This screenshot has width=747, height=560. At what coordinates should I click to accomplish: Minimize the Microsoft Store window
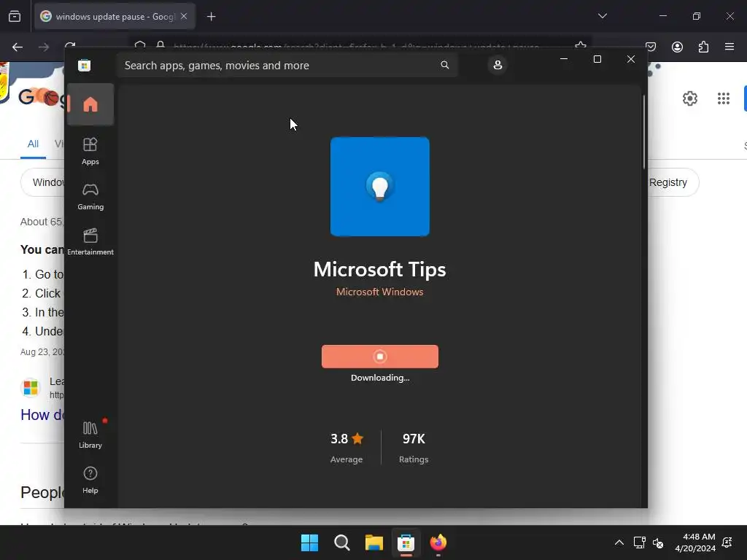[564, 59]
